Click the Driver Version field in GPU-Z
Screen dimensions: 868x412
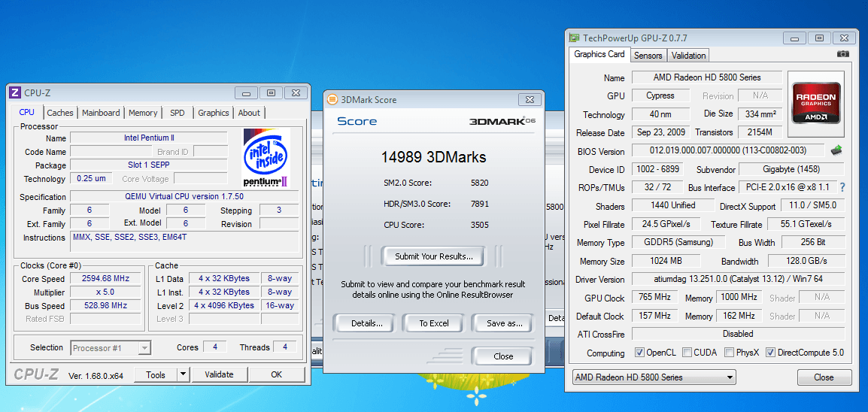click(x=738, y=279)
